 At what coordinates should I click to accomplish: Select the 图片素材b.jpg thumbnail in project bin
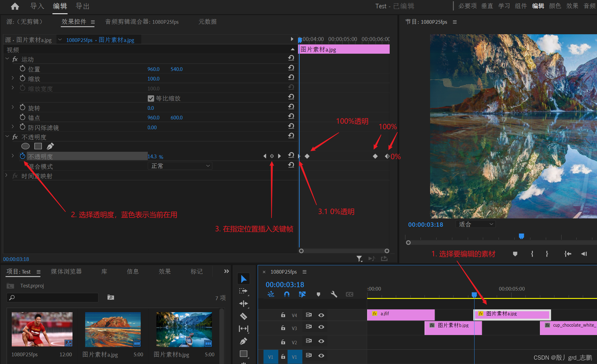[x=184, y=329]
